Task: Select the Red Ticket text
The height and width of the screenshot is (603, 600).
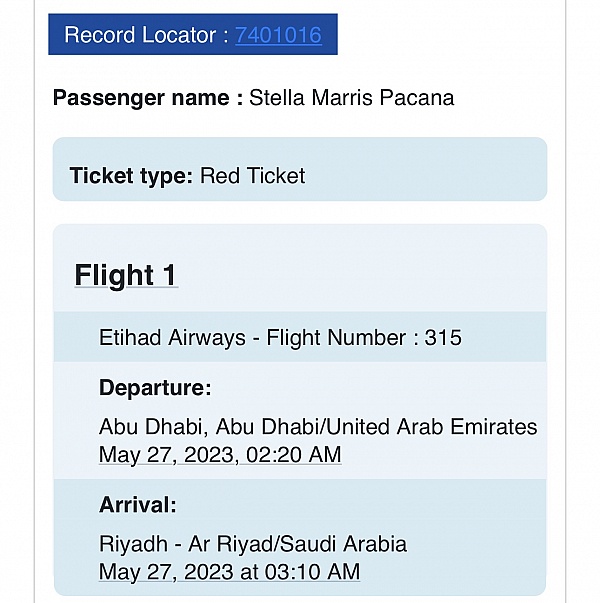Action: (252, 176)
